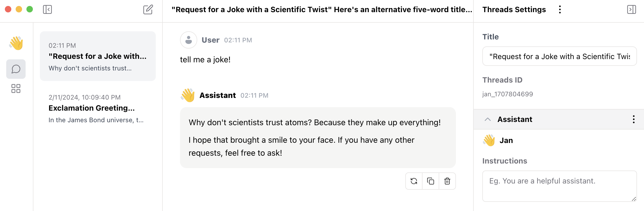Collapse the Assistant section chevron
The height and width of the screenshot is (211, 644).
tap(487, 119)
